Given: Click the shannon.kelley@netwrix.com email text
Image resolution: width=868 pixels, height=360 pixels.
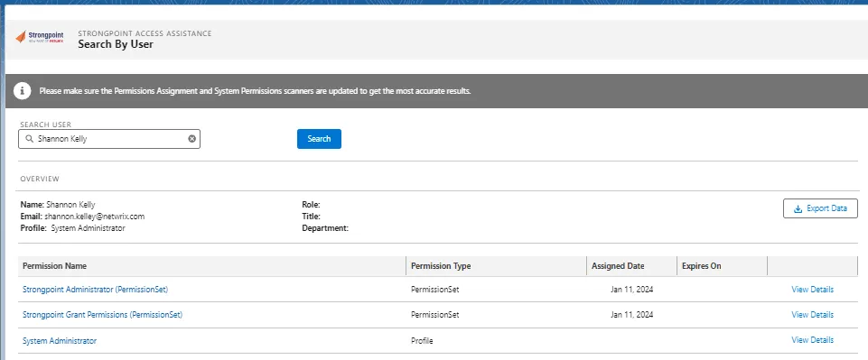Looking at the screenshot, I should tap(95, 217).
